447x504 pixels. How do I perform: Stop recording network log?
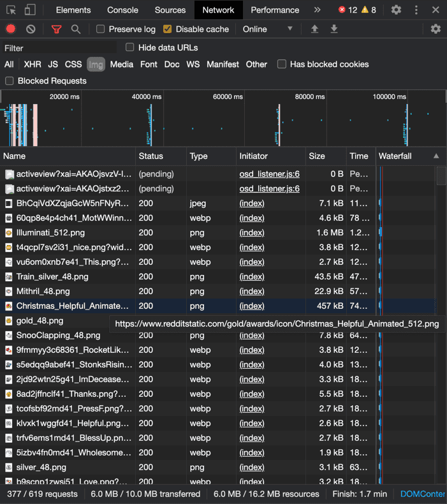tap(11, 29)
